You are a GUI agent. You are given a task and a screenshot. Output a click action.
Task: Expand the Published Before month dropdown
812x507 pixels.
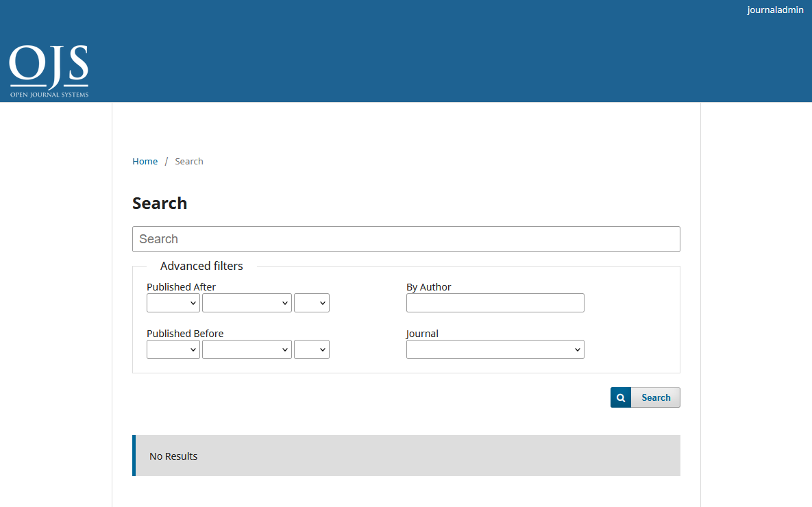pos(247,349)
